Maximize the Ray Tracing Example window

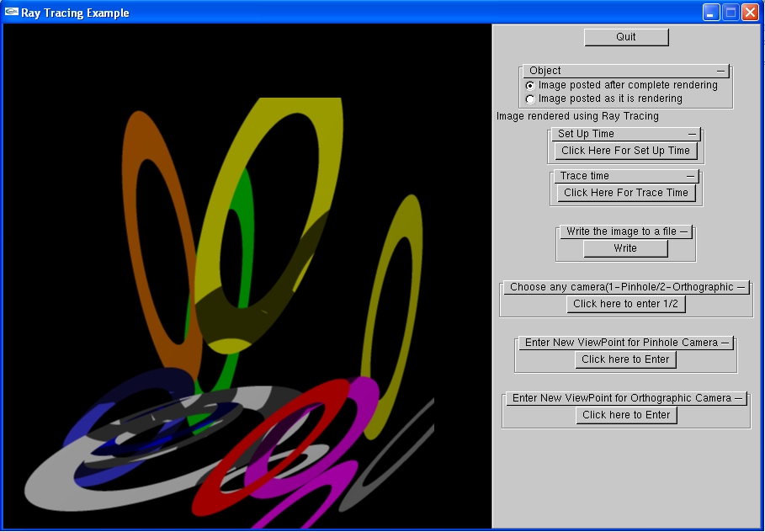point(730,12)
